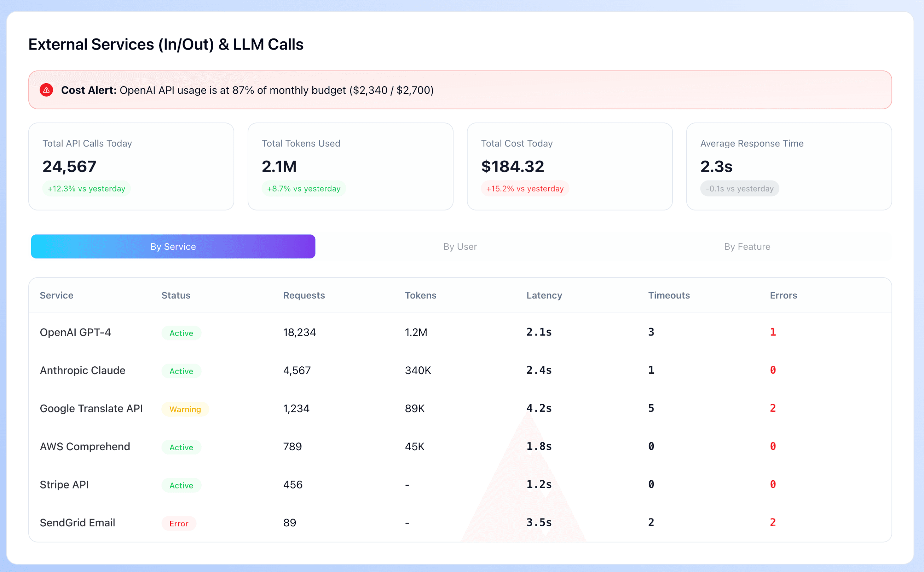Select the OpenAI GPT-4 service row
The width and height of the screenshot is (924, 572).
[x=75, y=332]
